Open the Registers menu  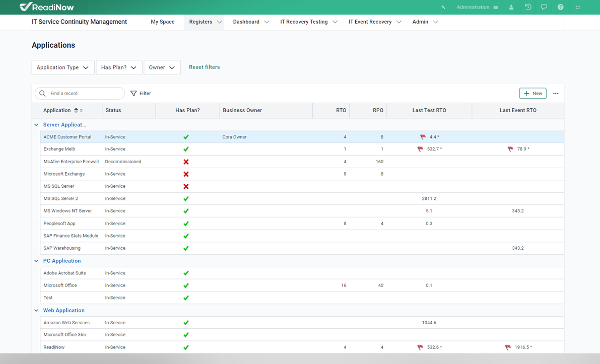pos(205,22)
